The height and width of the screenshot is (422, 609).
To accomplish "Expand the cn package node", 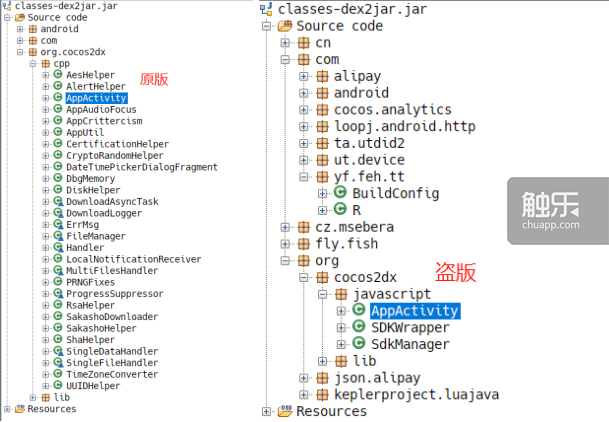I will 287,42.
